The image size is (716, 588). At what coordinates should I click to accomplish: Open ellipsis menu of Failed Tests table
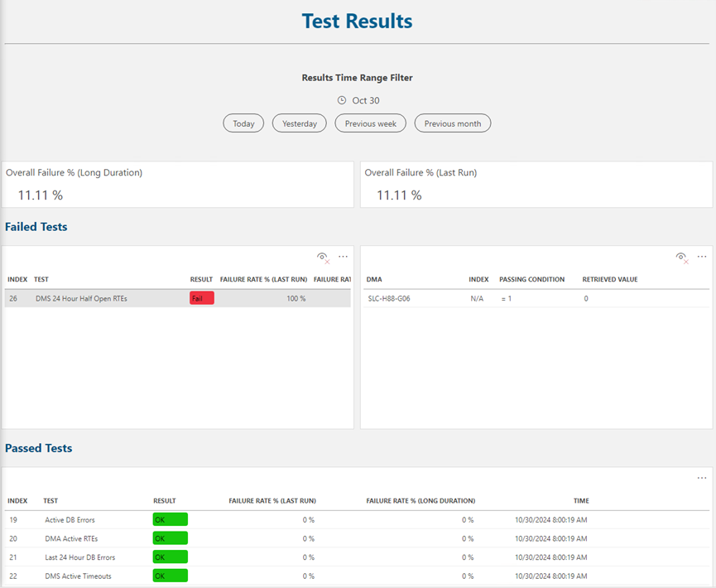[343, 257]
